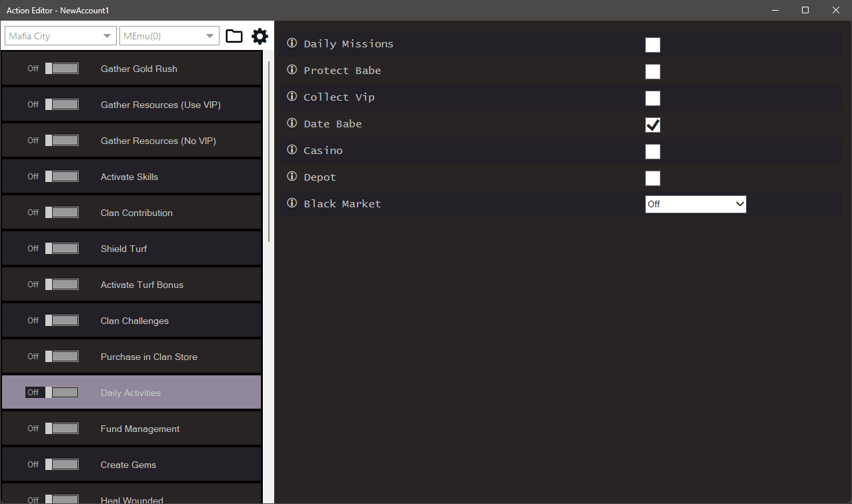Select the Purchase in Clan Store action

click(131, 357)
